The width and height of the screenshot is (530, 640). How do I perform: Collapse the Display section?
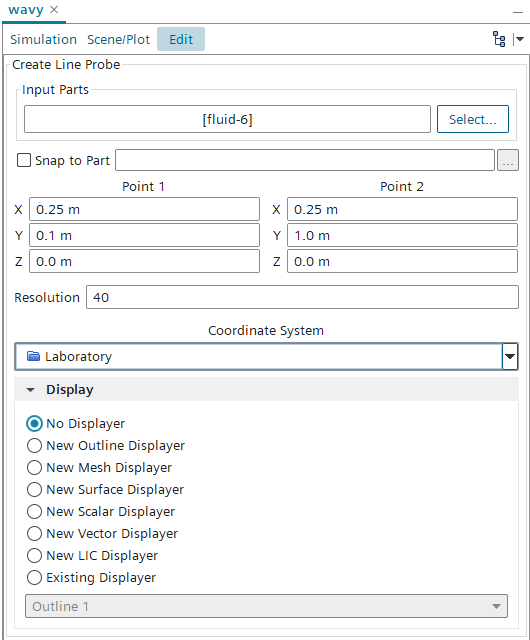click(31, 390)
